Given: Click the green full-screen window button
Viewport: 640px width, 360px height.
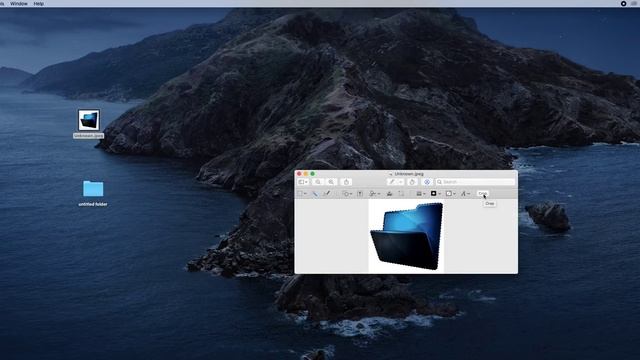Looking at the screenshot, I should coord(313,174).
